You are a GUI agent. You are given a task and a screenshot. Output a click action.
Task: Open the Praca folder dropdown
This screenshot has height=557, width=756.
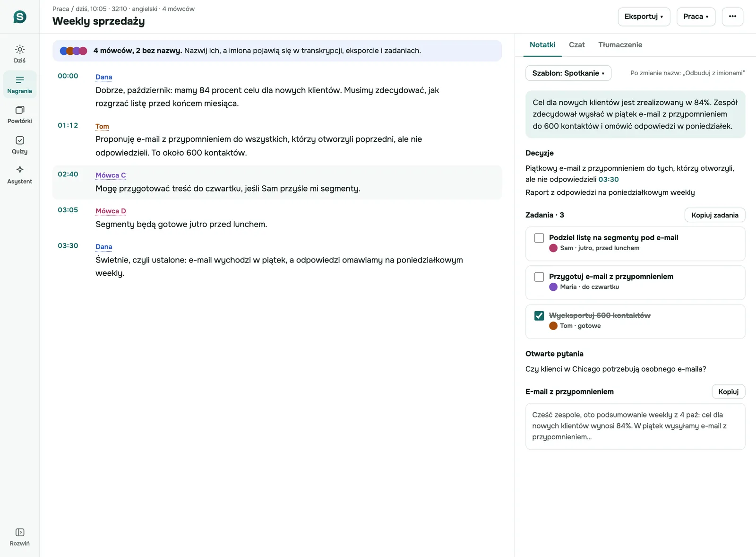click(x=696, y=17)
